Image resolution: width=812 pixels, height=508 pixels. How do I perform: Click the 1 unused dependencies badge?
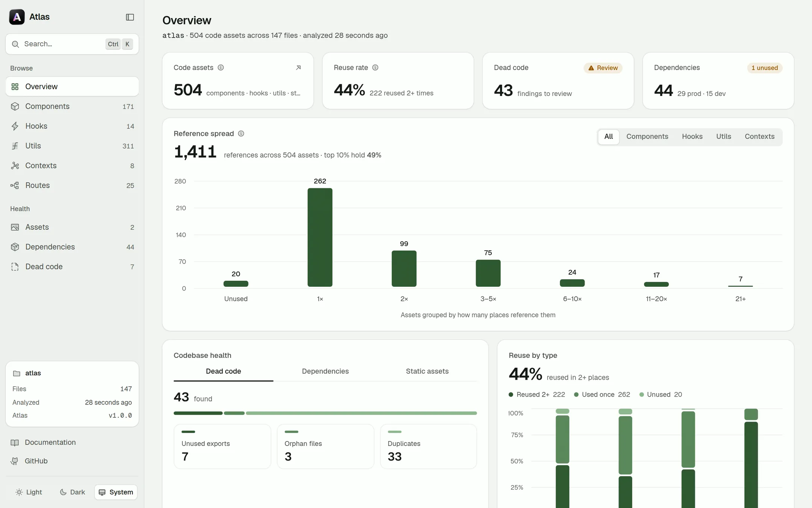(x=765, y=68)
